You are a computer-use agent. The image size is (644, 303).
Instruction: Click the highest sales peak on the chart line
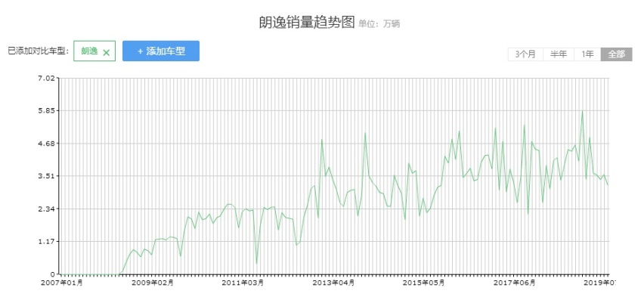pos(582,111)
